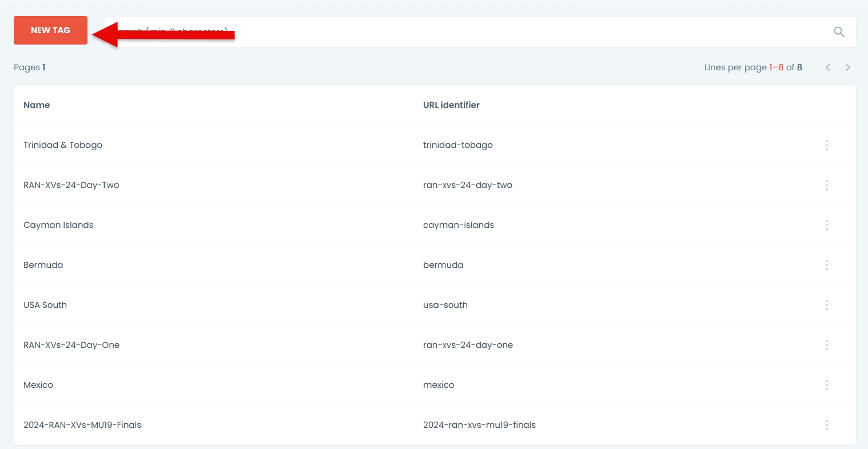Open the Mexico row kebab menu
Screen dimensions: 868x449
826,385
